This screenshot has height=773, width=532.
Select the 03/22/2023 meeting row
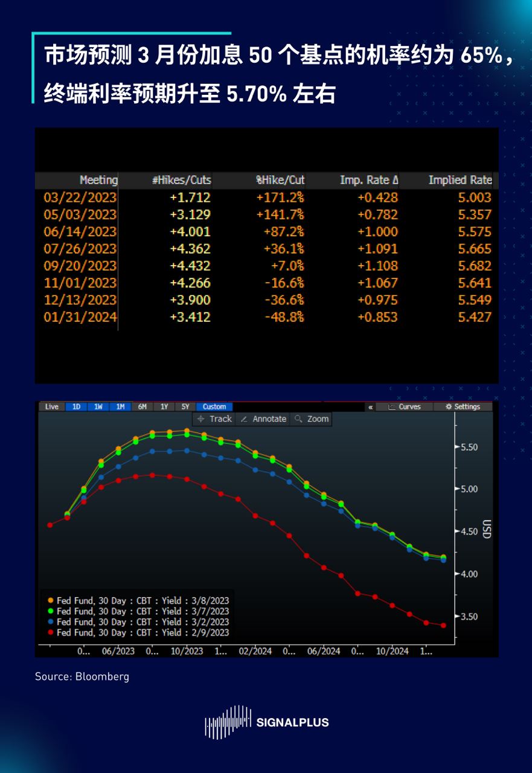pyautogui.click(x=80, y=197)
